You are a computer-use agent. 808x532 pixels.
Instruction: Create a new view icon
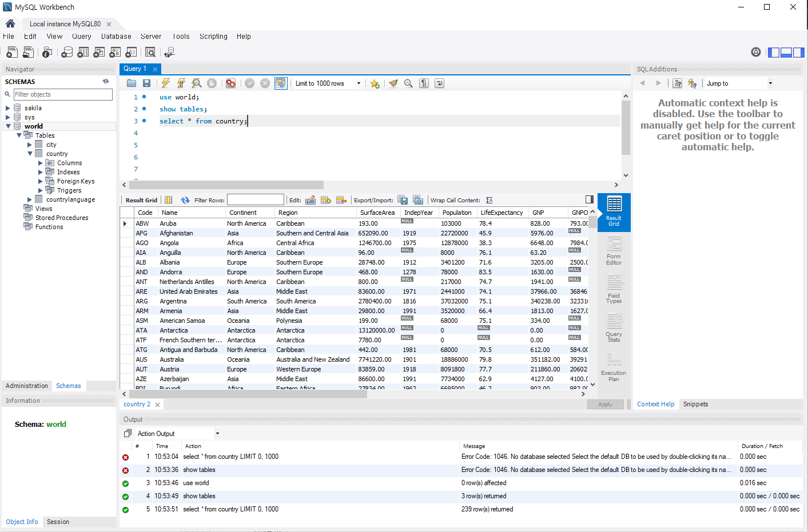point(99,53)
